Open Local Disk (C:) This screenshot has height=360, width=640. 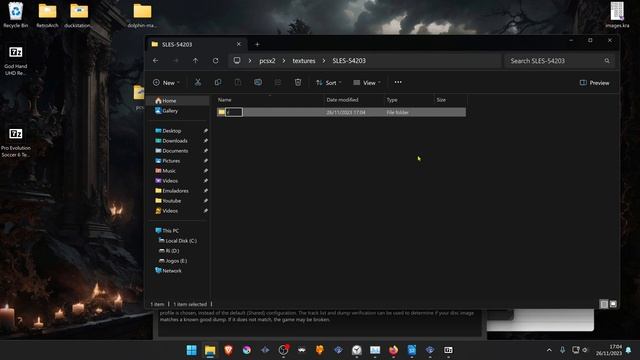[x=178, y=241]
